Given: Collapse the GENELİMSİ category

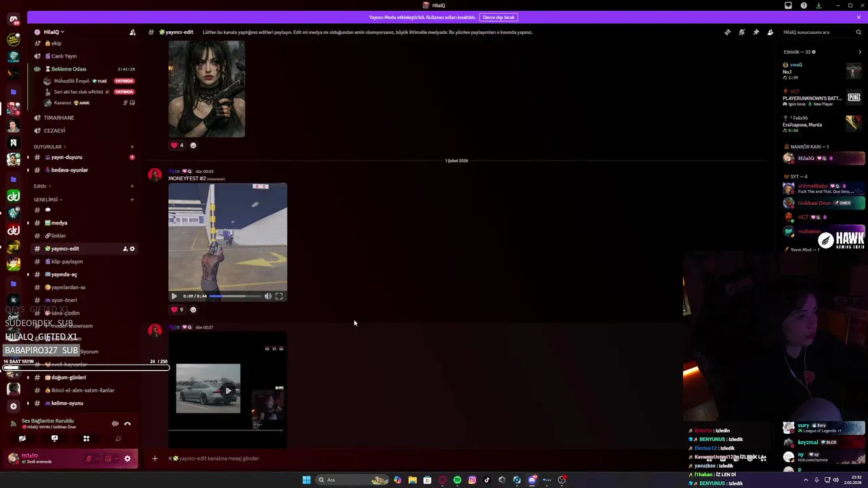Looking at the screenshot, I should pos(47,199).
